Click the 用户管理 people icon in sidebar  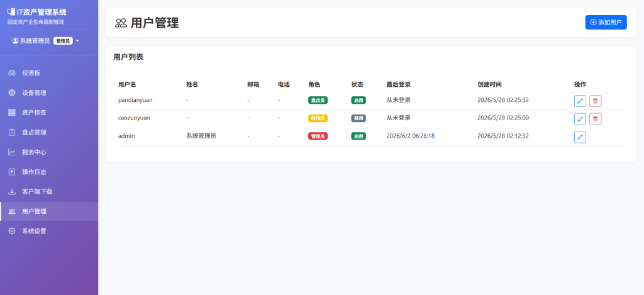[12, 211]
